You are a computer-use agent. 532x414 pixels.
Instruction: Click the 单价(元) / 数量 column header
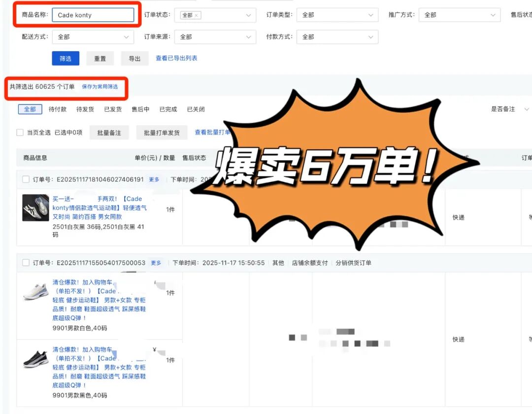point(155,158)
